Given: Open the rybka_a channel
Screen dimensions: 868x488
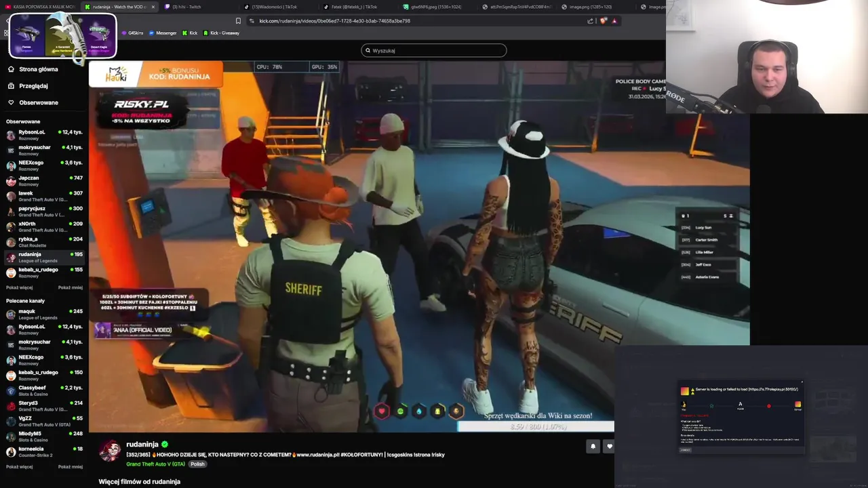Looking at the screenshot, I should 45,242.
